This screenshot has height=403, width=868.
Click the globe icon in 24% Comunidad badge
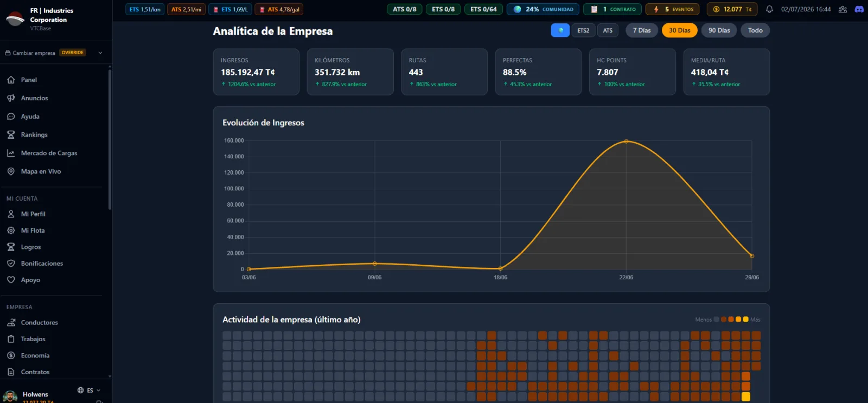pos(517,9)
